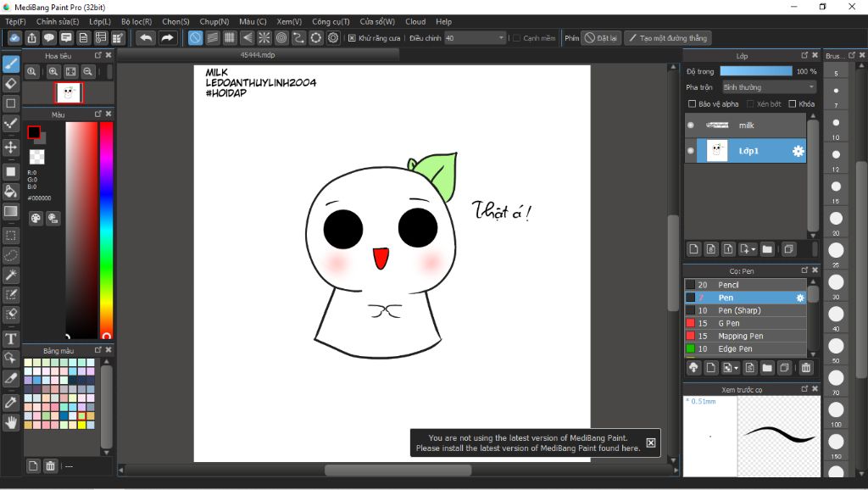Activate the Text tool
The image size is (868, 490).
11,338
